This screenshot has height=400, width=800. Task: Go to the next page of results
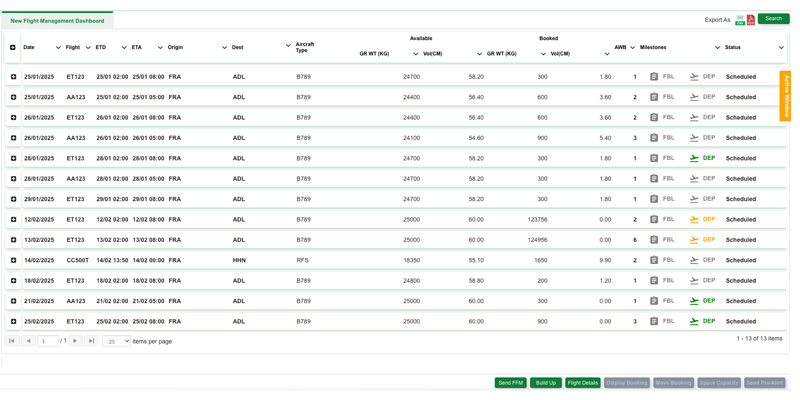75,341
